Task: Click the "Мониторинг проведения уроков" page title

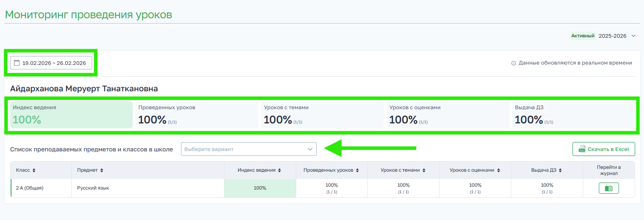Action: pos(88,15)
